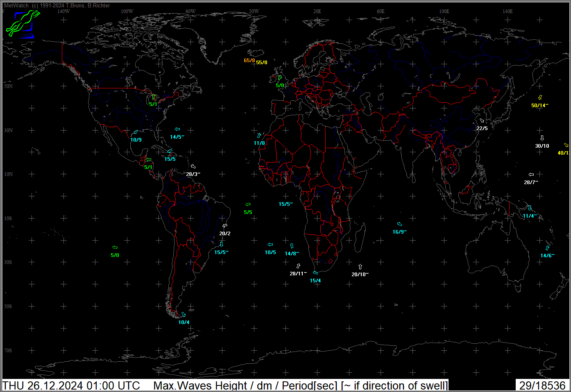The width and height of the screenshot is (571, 392).
Task: Click the 15/5~ value in the Gulf of Guinea
Action: pyautogui.click(x=286, y=204)
